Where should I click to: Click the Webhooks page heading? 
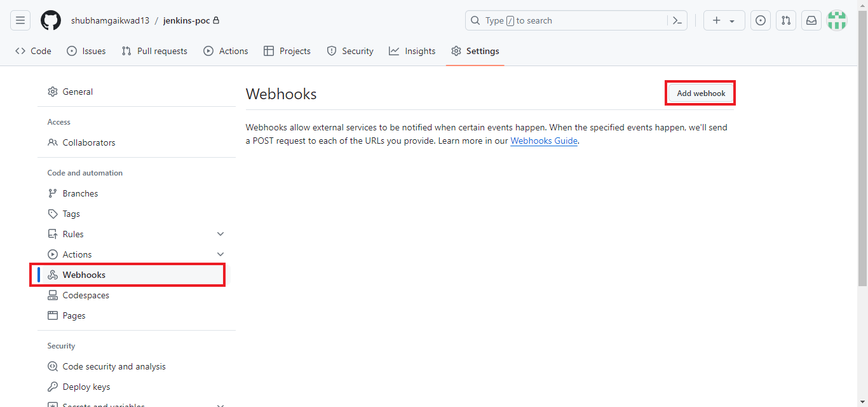(281, 93)
